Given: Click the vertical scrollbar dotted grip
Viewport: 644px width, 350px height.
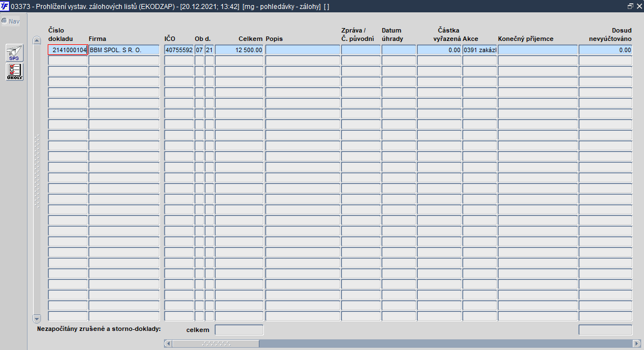Looking at the screenshot, I should (37, 171).
